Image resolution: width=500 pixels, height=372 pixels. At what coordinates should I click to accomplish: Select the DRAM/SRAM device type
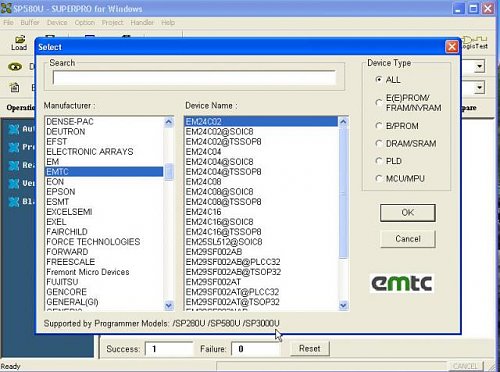(379, 143)
